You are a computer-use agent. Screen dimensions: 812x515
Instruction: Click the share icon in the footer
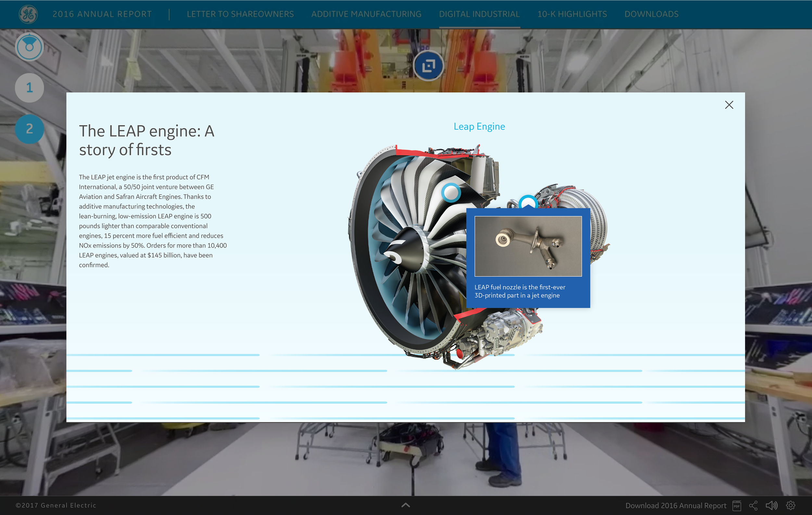753,505
